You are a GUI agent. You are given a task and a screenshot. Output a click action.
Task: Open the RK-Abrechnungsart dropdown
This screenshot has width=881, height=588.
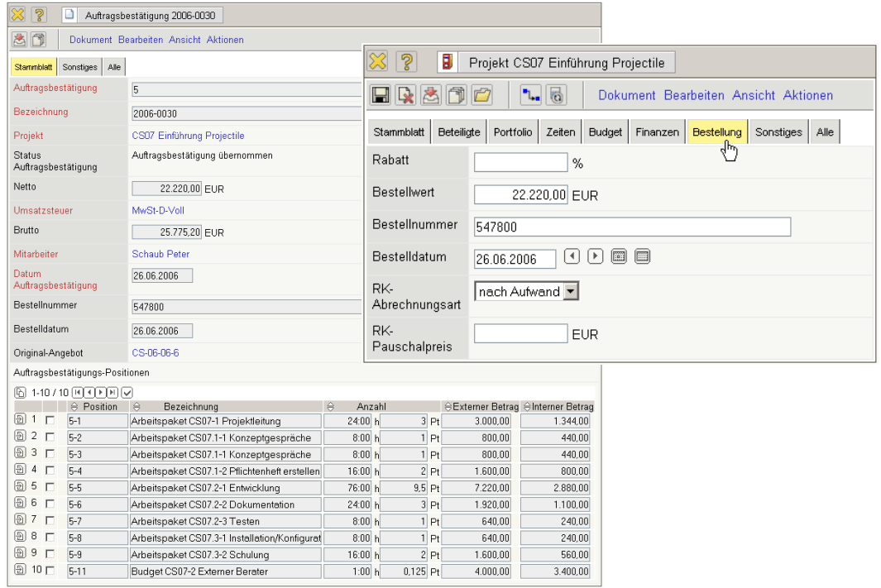click(571, 292)
